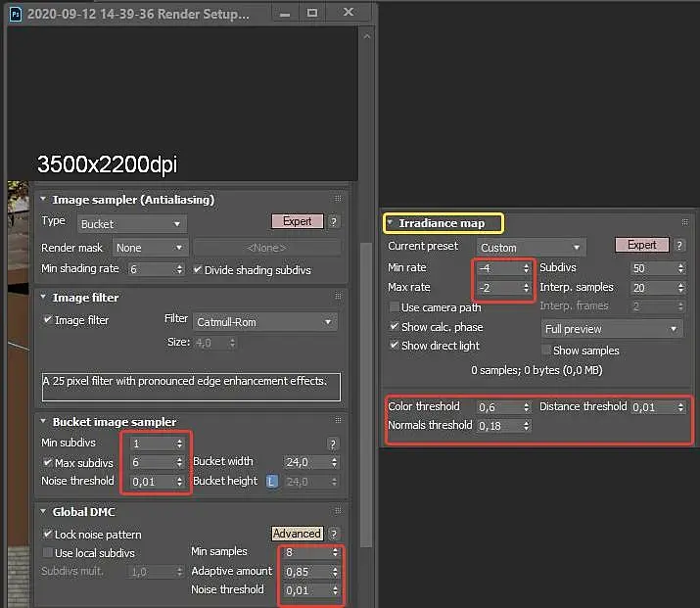This screenshot has height=608, width=700.
Task: Open the sampler Type dropdown showing Bucket
Action: [132, 224]
